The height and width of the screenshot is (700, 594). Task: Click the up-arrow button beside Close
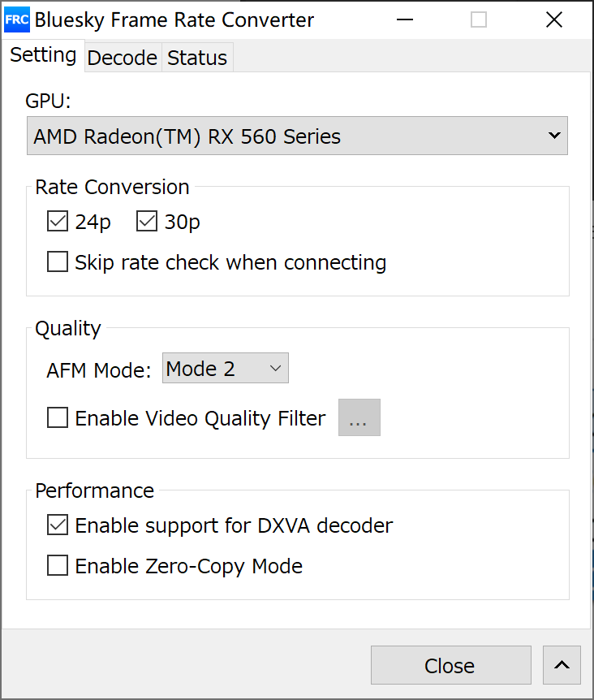(561, 665)
